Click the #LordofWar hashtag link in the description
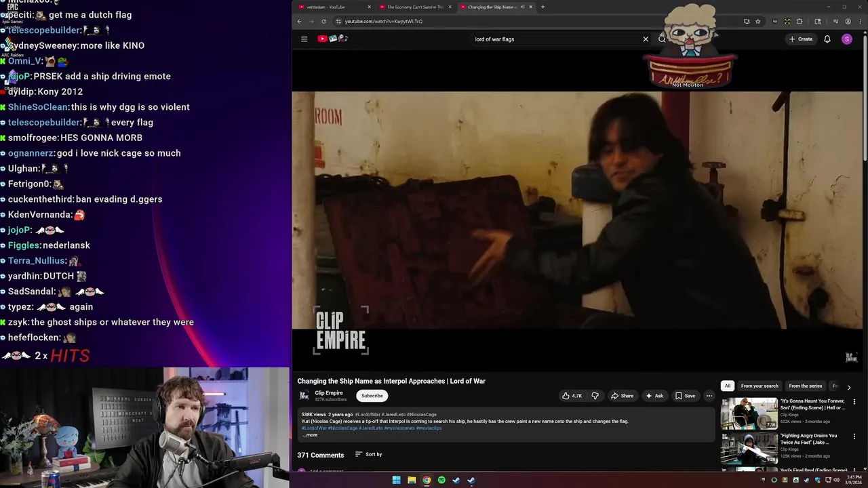Viewport: 868px width, 488px height. 314,428
